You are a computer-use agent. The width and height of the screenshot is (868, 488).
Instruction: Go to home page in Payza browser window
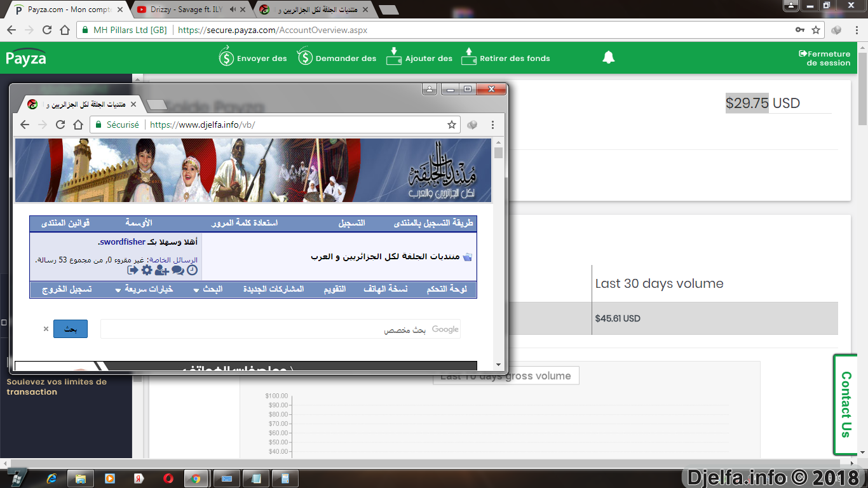pyautogui.click(x=64, y=30)
